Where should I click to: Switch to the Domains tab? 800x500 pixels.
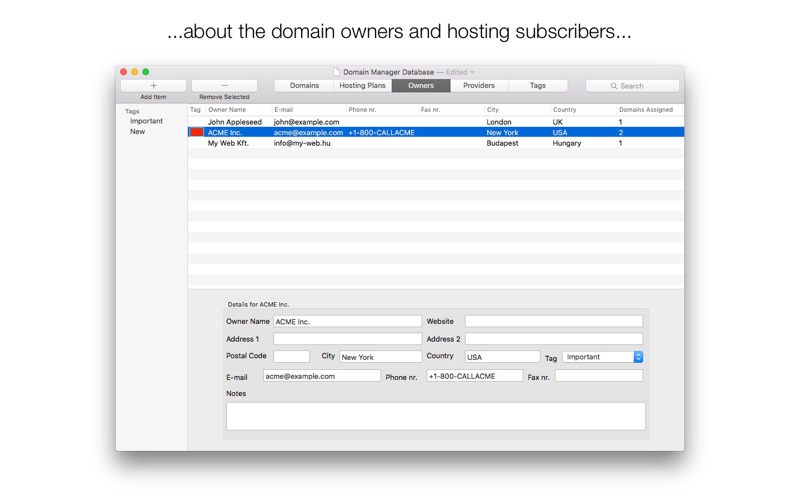[x=304, y=86]
